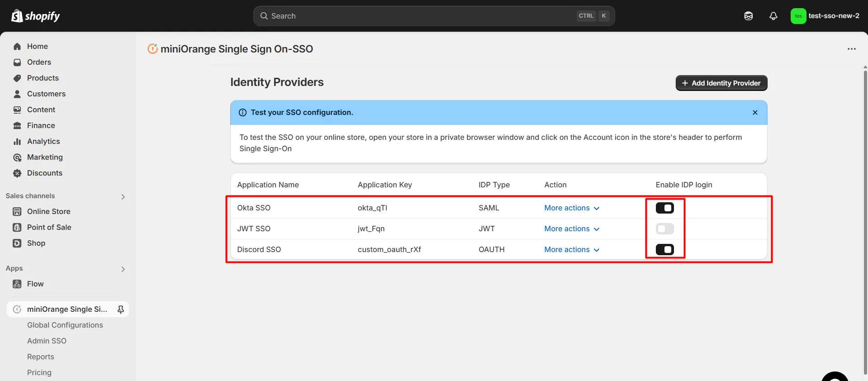Screen dimensions: 868x381
Task: Click the Search input field
Action: point(434,16)
